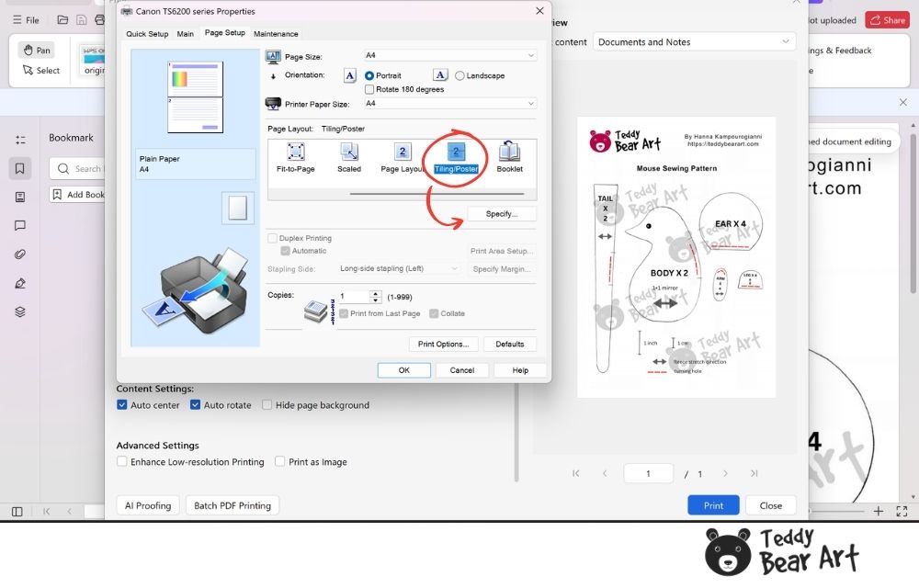This screenshot has width=919, height=588.
Task: Switch to the Maintenance tab
Action: point(276,34)
